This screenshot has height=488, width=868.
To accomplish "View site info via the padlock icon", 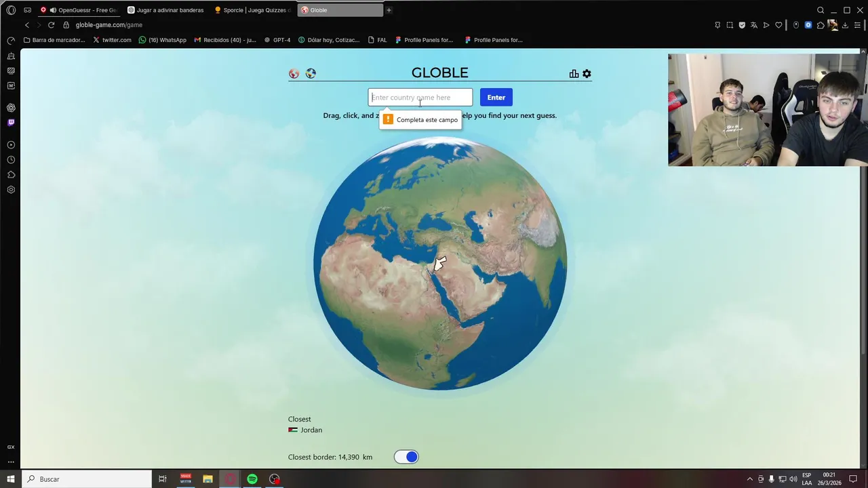I will click(x=66, y=25).
